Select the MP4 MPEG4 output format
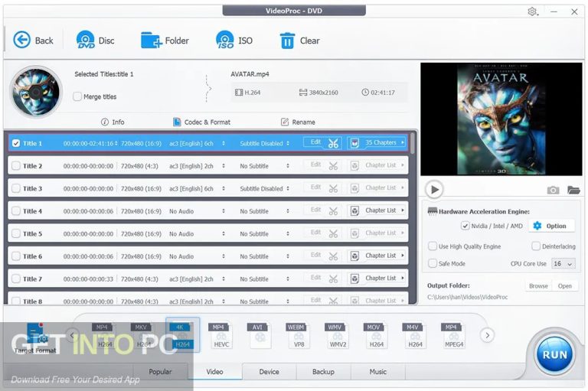Viewport: 588px width, 391px height. tap(453, 335)
